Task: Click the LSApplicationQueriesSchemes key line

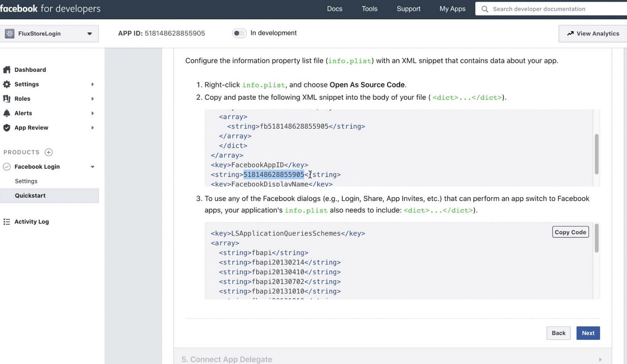Action: 288,233
